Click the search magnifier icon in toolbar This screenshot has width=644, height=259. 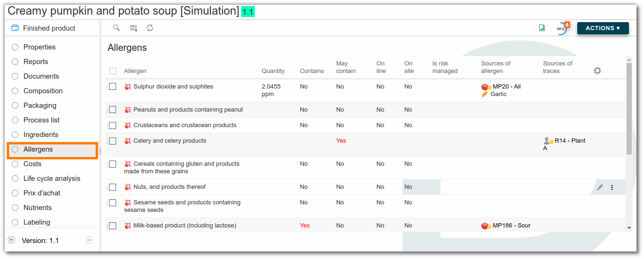[x=116, y=28]
